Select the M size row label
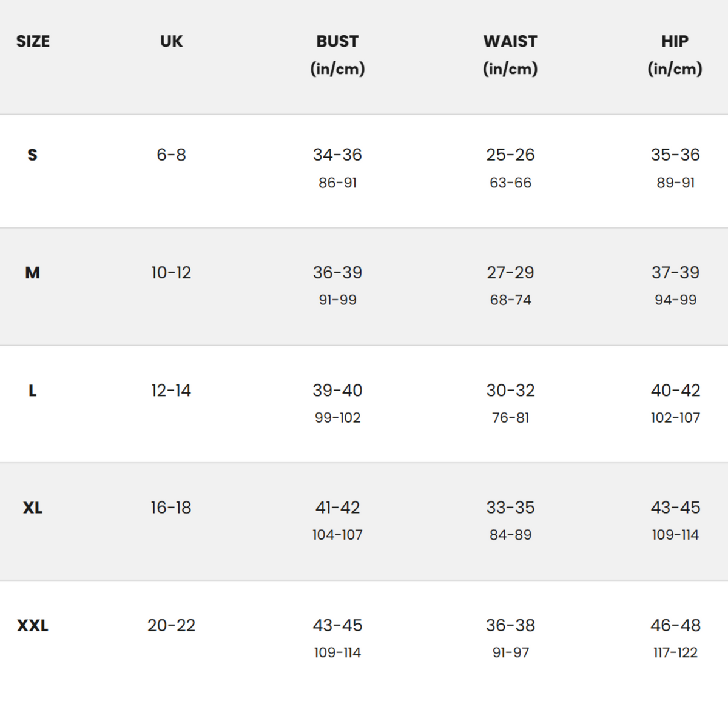 tap(32, 273)
